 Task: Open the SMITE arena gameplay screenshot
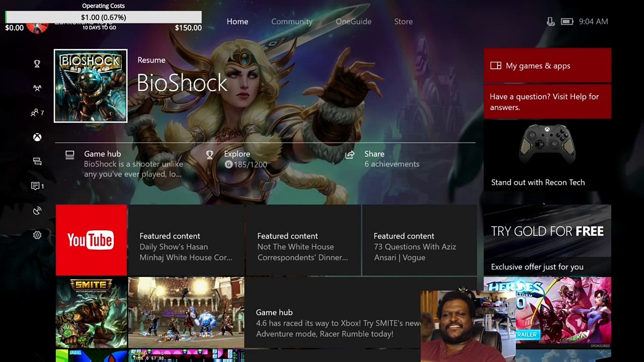click(x=186, y=313)
